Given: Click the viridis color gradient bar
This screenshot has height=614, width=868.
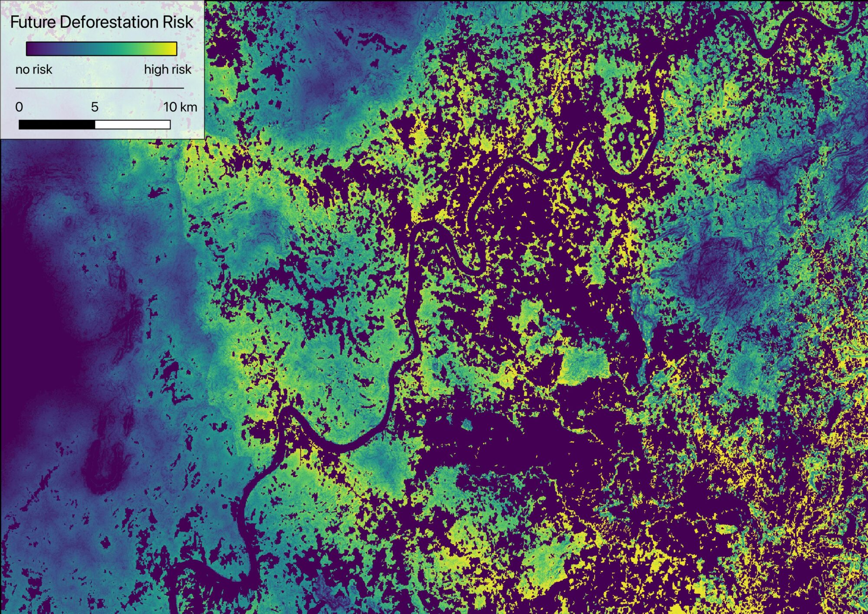Looking at the screenshot, I should click(102, 49).
